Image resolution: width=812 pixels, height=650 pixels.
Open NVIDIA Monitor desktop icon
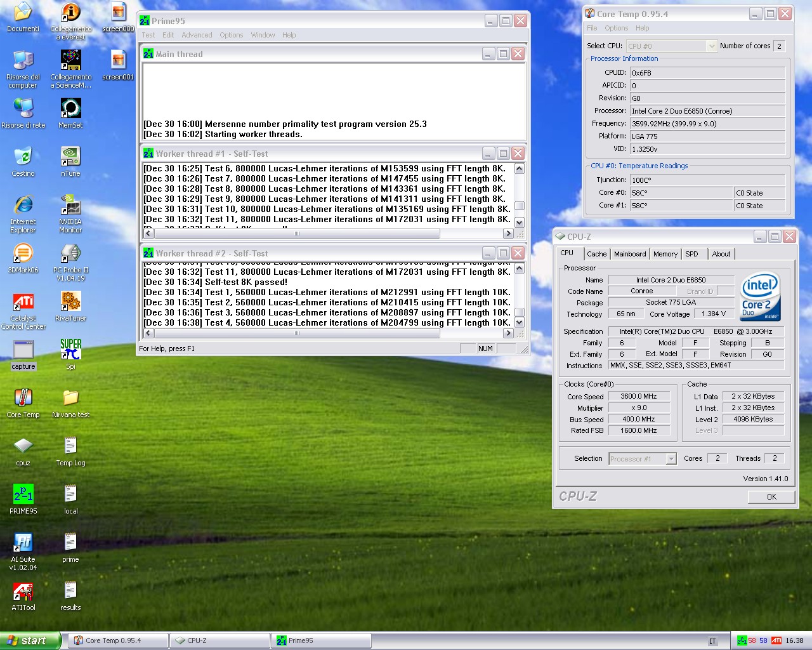pos(70,214)
